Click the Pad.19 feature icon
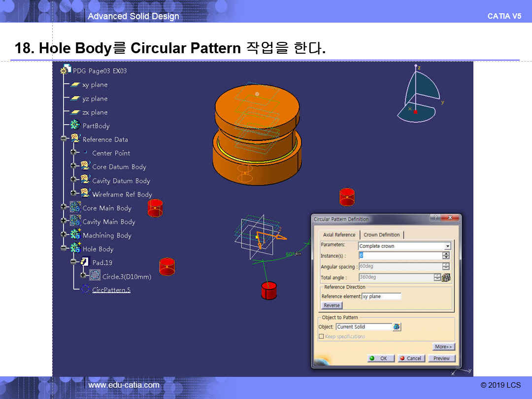Viewport: 532px width, 399px height. tap(85, 263)
